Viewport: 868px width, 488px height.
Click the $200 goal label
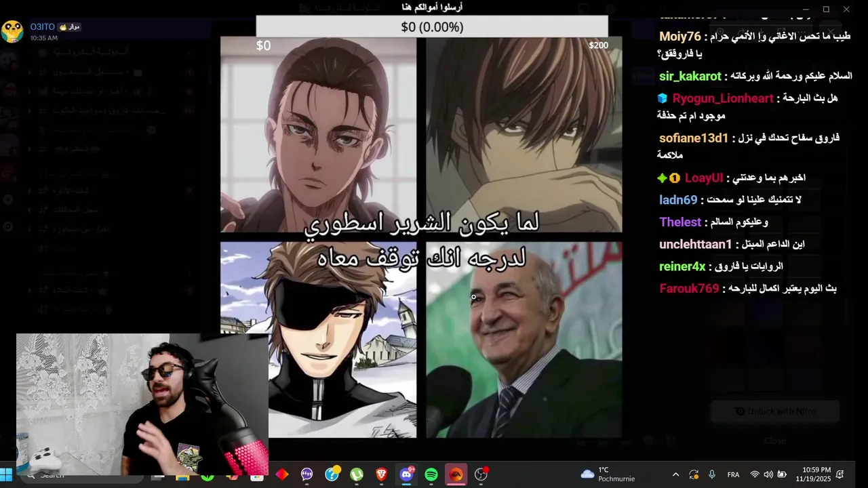point(598,45)
